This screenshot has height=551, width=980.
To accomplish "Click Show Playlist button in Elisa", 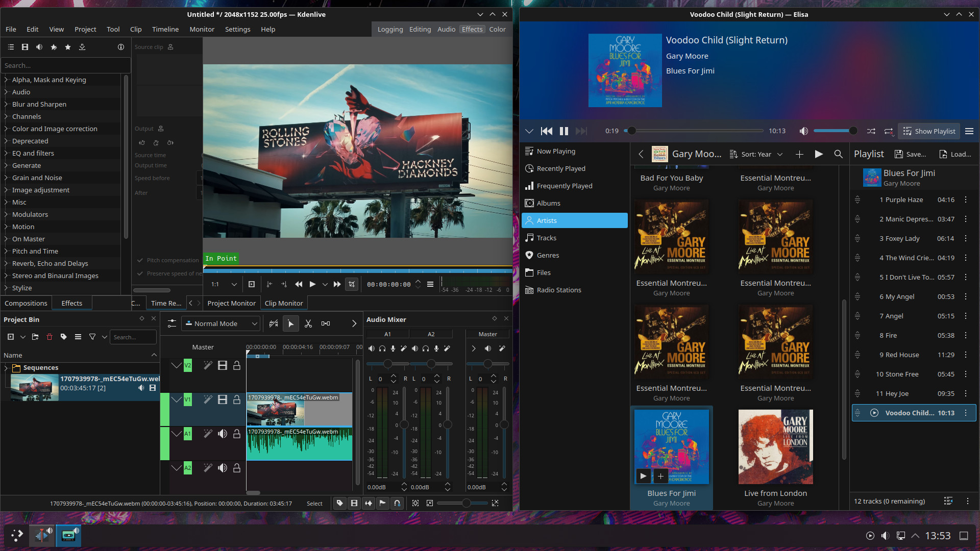I will click(x=929, y=131).
